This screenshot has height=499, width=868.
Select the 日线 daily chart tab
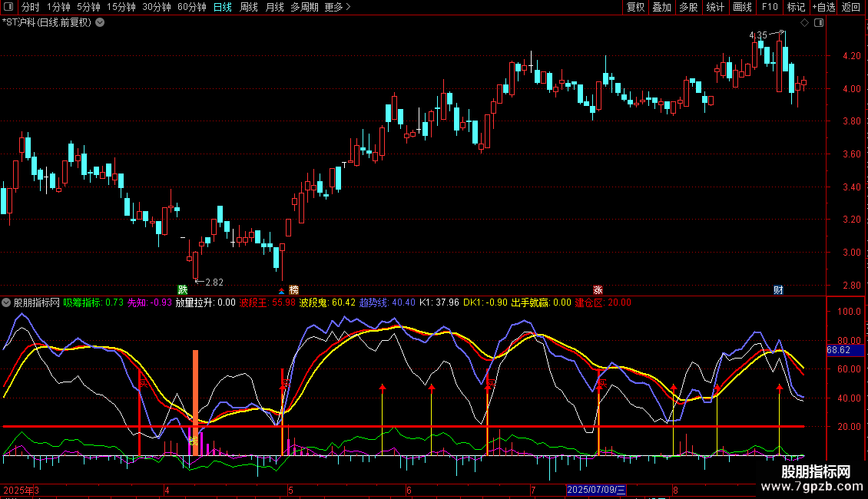(223, 7)
